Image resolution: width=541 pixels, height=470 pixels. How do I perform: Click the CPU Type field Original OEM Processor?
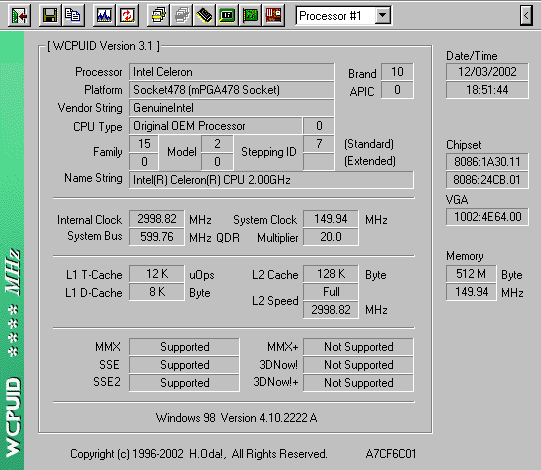point(216,126)
